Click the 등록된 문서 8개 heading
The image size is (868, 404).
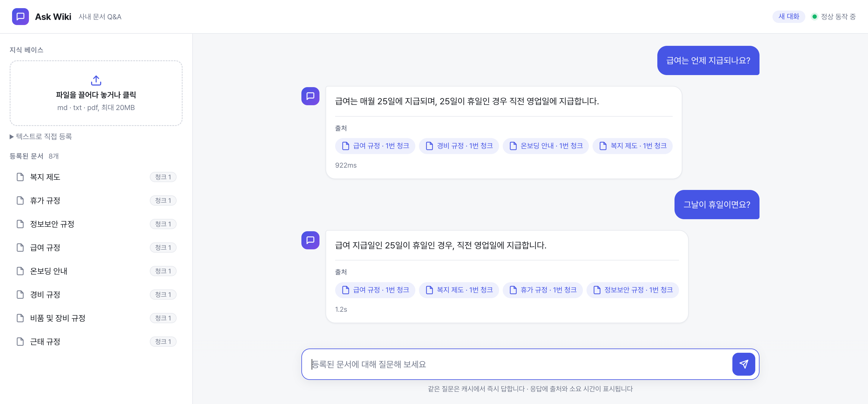pyautogui.click(x=34, y=156)
